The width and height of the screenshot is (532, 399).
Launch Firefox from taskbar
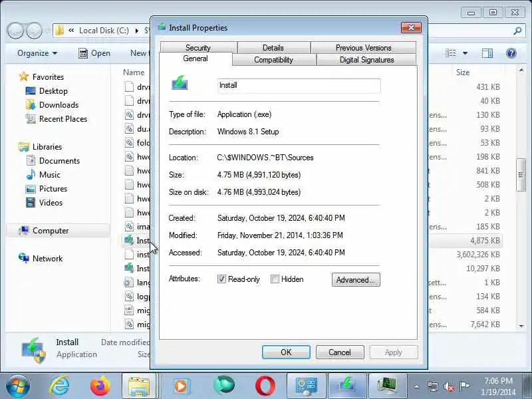coord(100,386)
